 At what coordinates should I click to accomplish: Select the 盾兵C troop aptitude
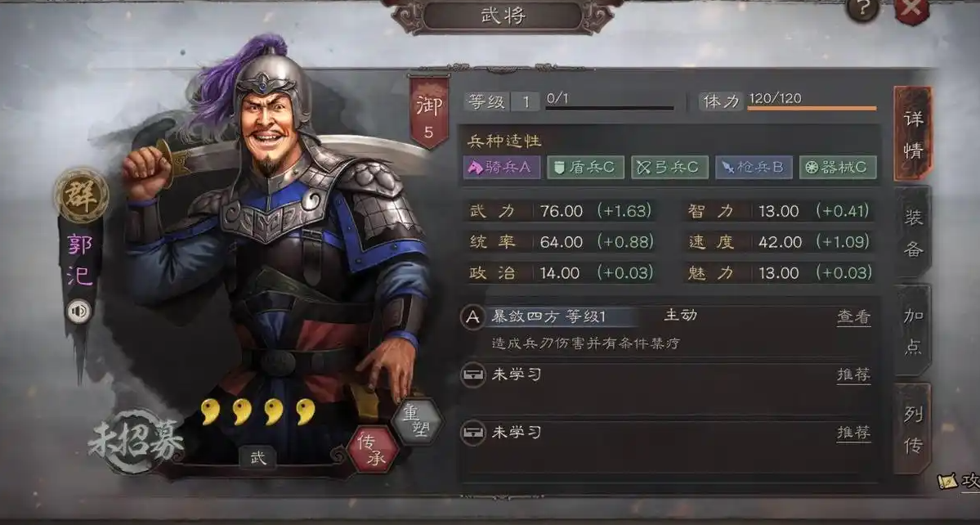click(585, 168)
